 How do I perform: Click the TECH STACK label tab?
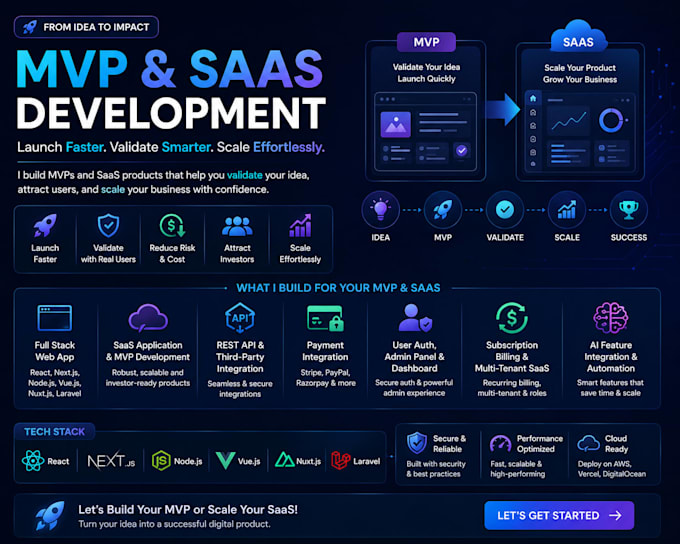(x=55, y=432)
